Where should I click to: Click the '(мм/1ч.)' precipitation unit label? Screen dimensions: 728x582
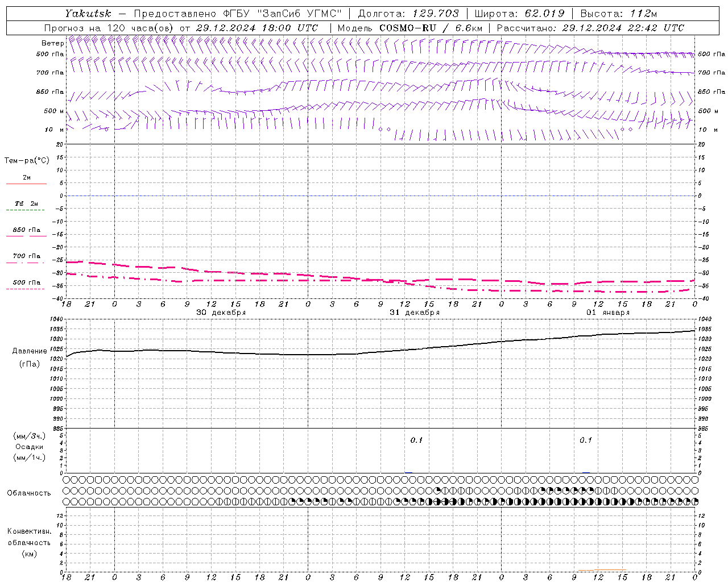30,458
